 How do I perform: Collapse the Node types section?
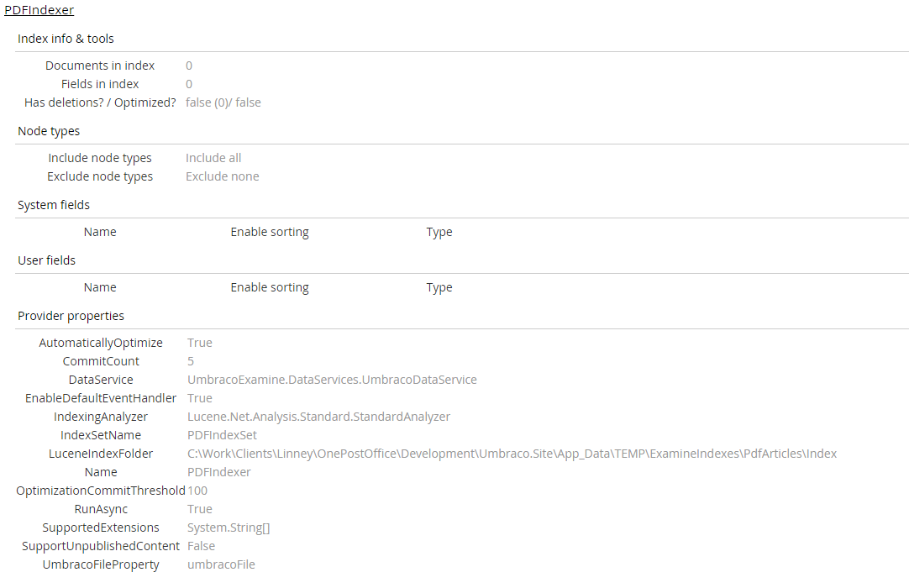tap(49, 131)
